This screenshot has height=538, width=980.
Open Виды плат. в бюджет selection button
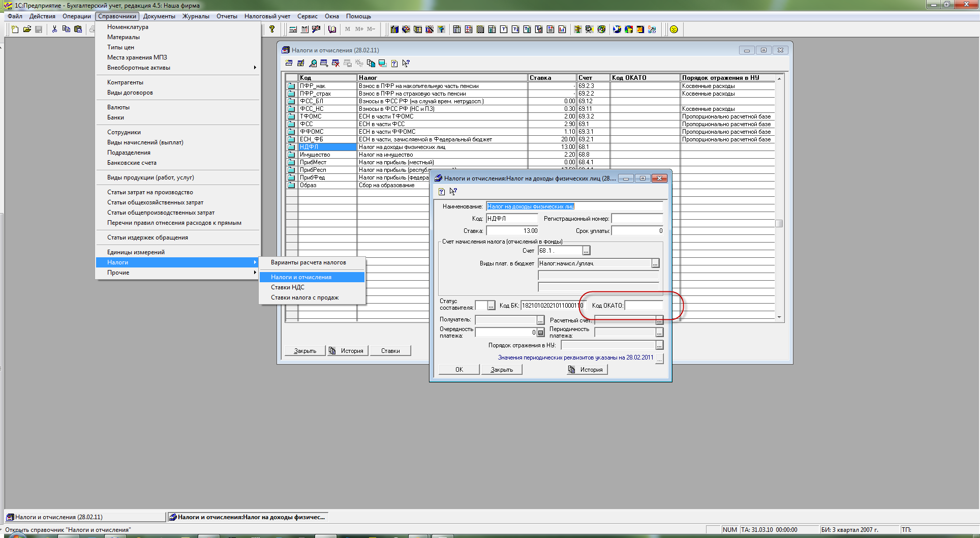point(655,263)
